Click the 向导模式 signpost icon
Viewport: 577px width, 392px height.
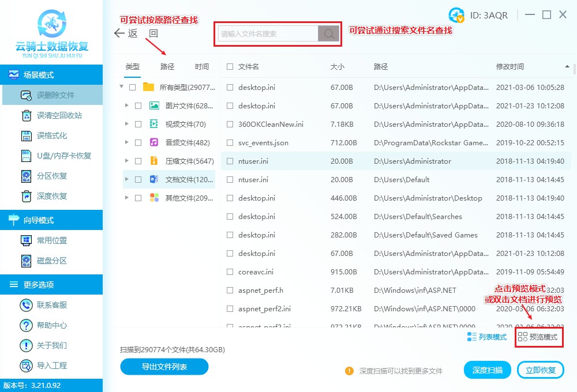coord(14,220)
